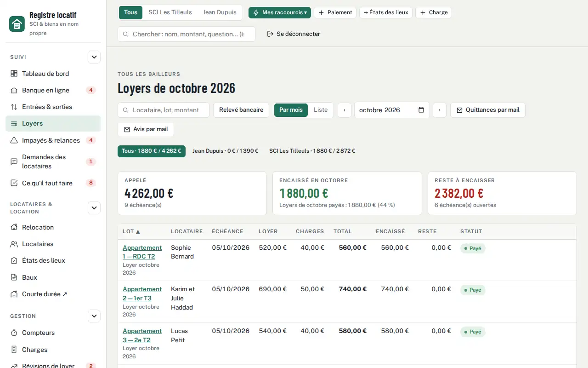Click the Demandes des locataires message icon
The image size is (588, 368).
coord(14,161)
